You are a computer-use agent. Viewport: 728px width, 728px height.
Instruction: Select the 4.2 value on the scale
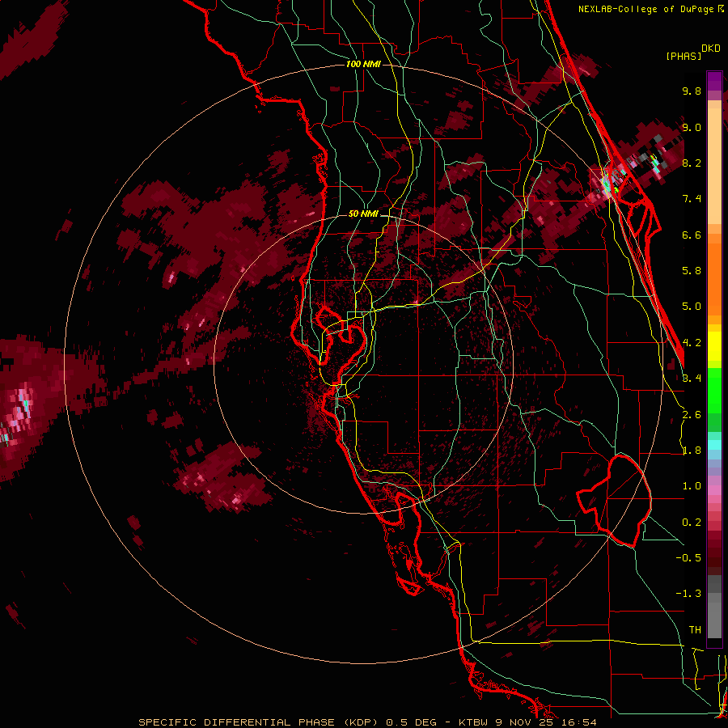coord(692,343)
